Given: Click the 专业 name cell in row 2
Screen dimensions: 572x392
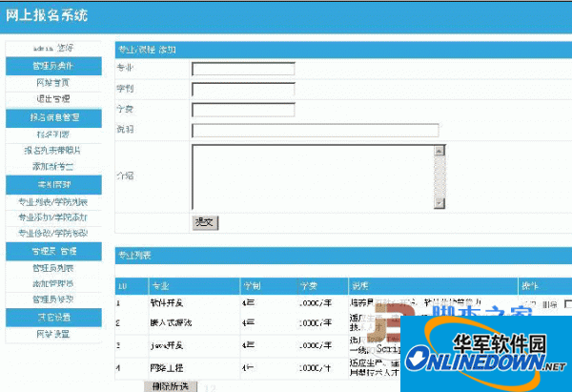Looking at the screenshot, I should coord(171,323).
